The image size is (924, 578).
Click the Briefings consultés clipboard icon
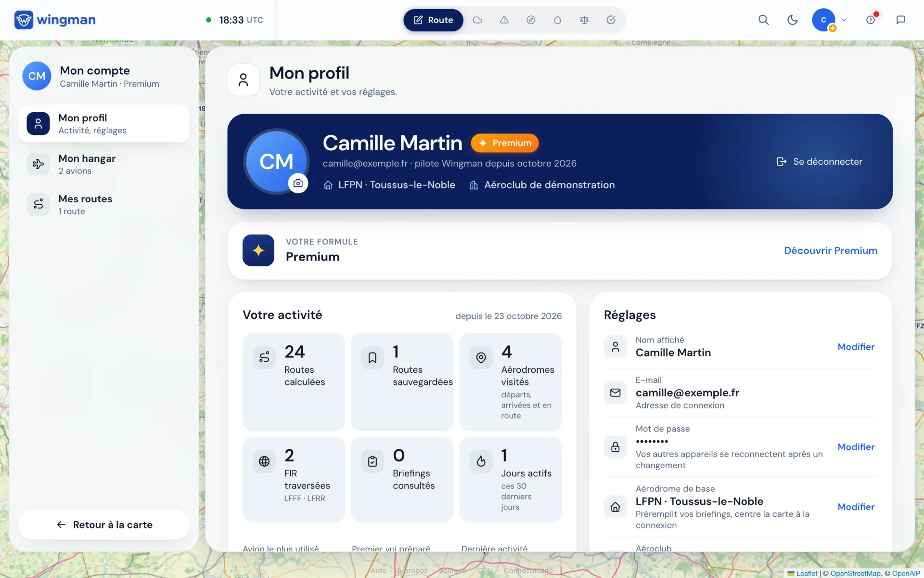click(372, 461)
